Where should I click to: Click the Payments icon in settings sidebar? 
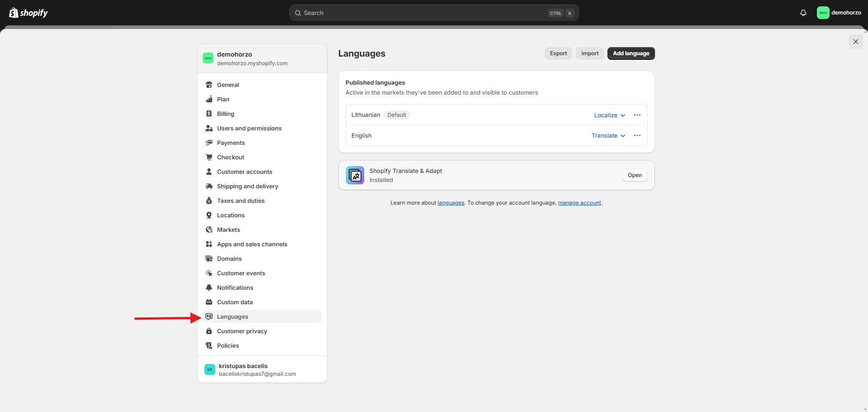click(209, 143)
